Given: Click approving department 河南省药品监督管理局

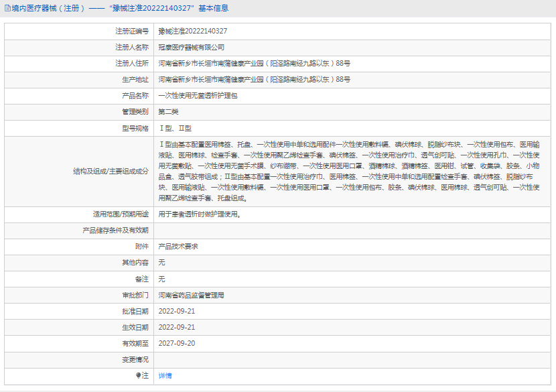Looking at the screenshot, I should (x=191, y=295).
